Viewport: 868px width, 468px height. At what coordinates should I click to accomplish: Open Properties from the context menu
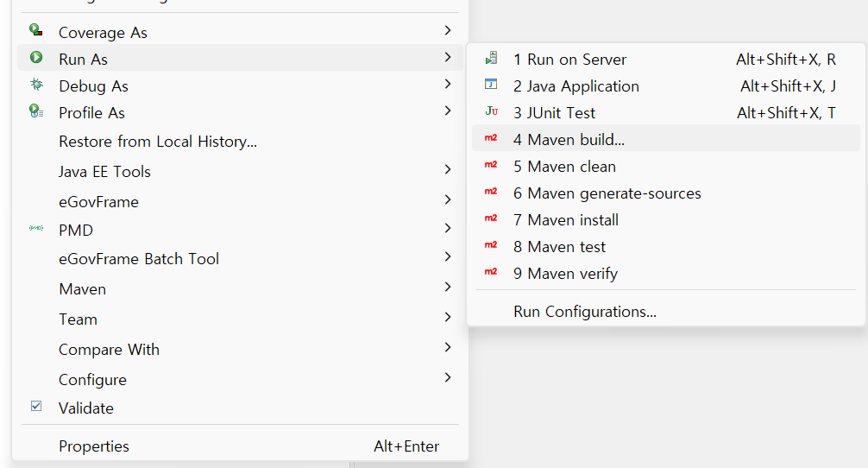coord(94,446)
